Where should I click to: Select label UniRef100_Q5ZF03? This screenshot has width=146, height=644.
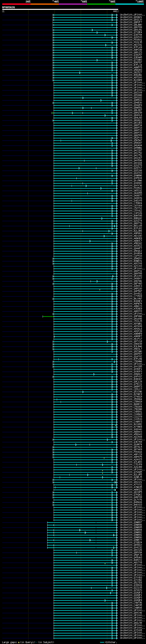131,138
